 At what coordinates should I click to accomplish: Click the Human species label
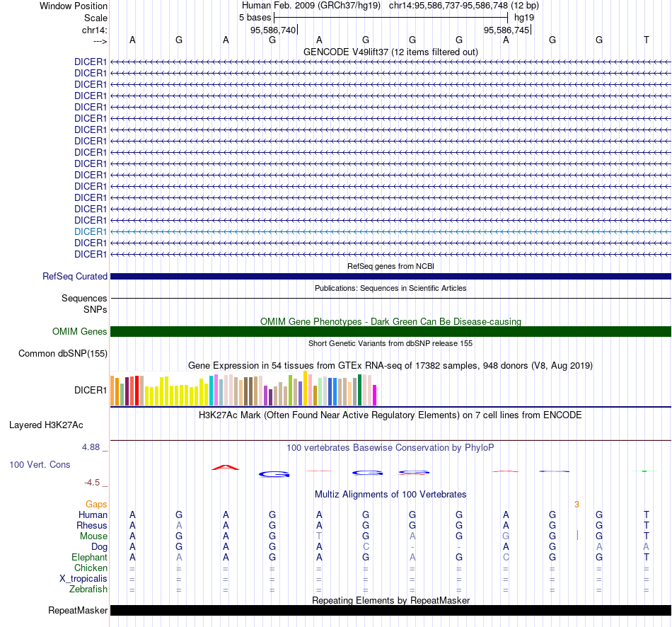coord(93,514)
